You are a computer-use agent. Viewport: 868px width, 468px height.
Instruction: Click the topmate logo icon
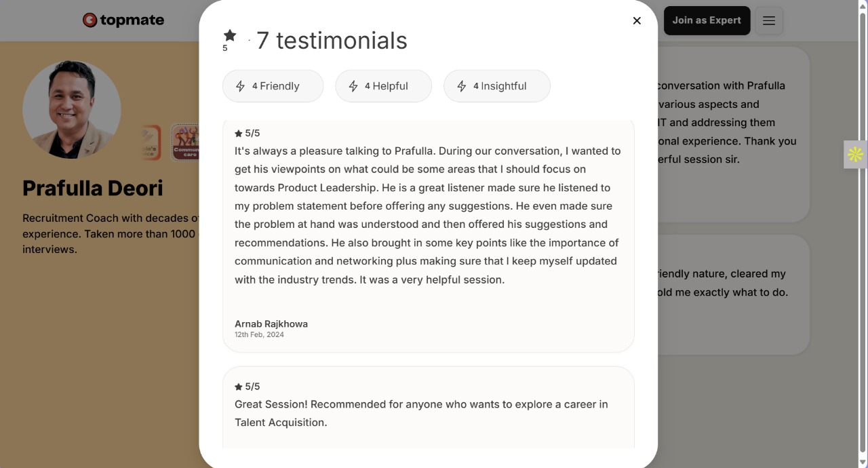(x=90, y=20)
